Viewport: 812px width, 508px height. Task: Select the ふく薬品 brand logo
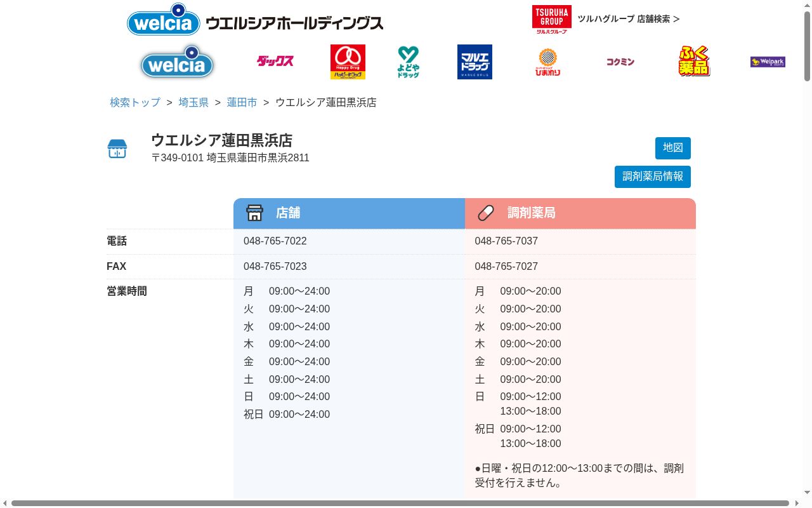694,62
